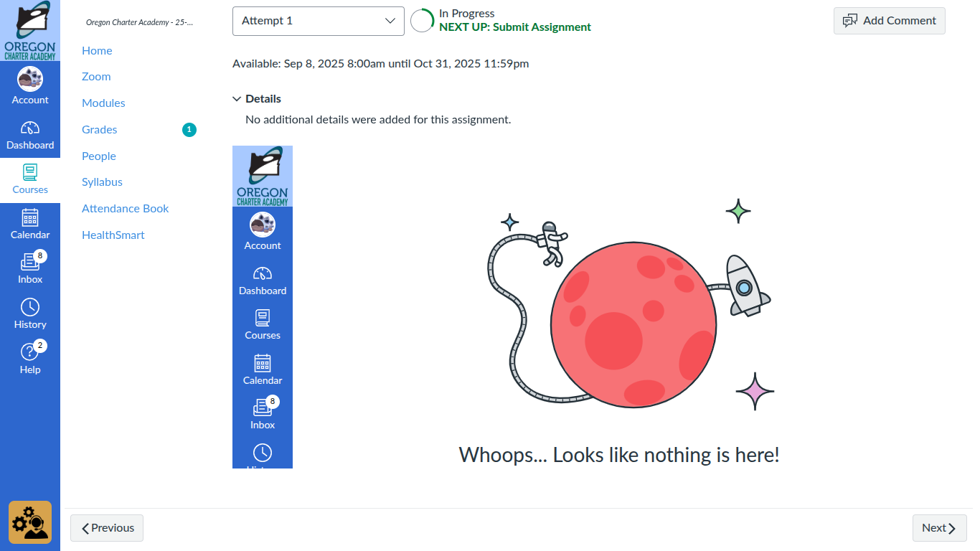Open the Attempt 1 dropdown

(x=319, y=21)
